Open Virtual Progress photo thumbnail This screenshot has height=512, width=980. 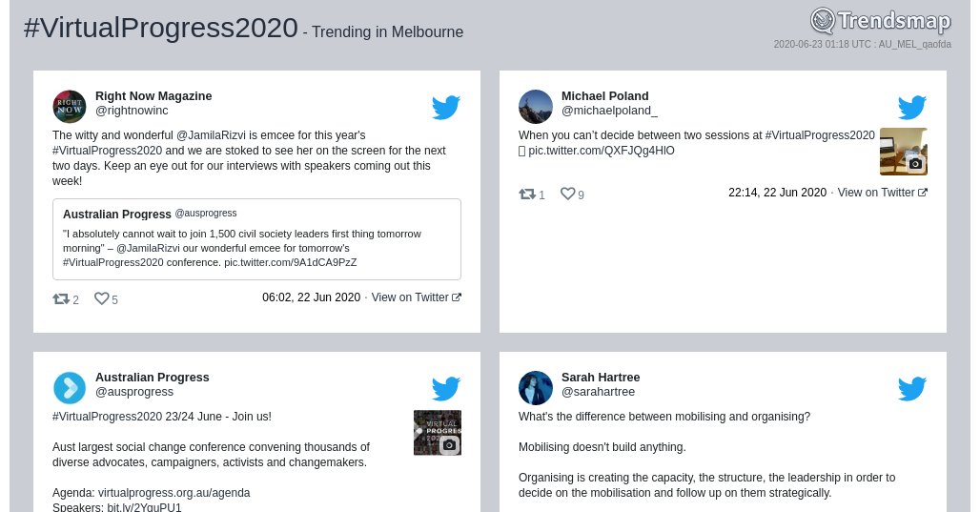438,433
